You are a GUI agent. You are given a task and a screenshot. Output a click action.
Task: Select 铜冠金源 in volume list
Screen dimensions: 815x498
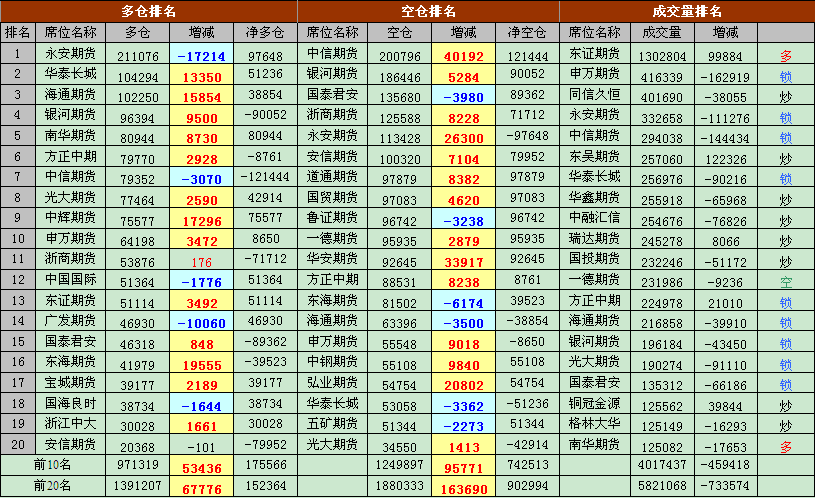click(x=595, y=403)
